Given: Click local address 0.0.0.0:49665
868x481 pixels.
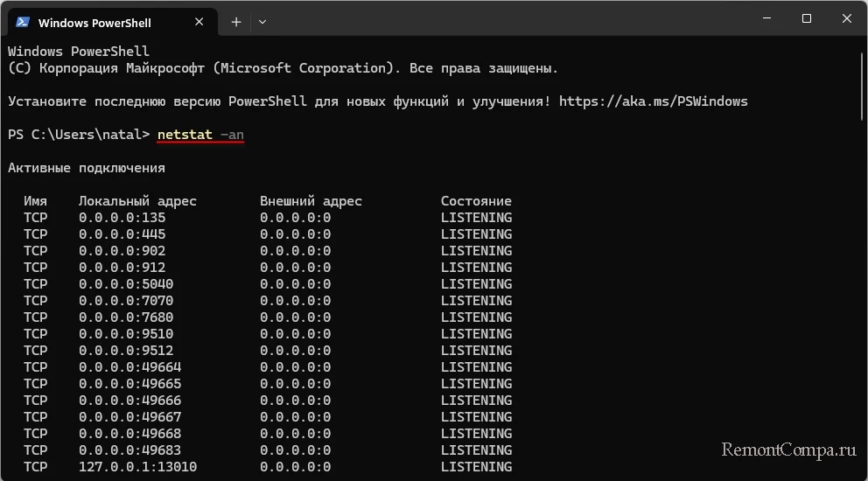Looking at the screenshot, I should 129,384.
